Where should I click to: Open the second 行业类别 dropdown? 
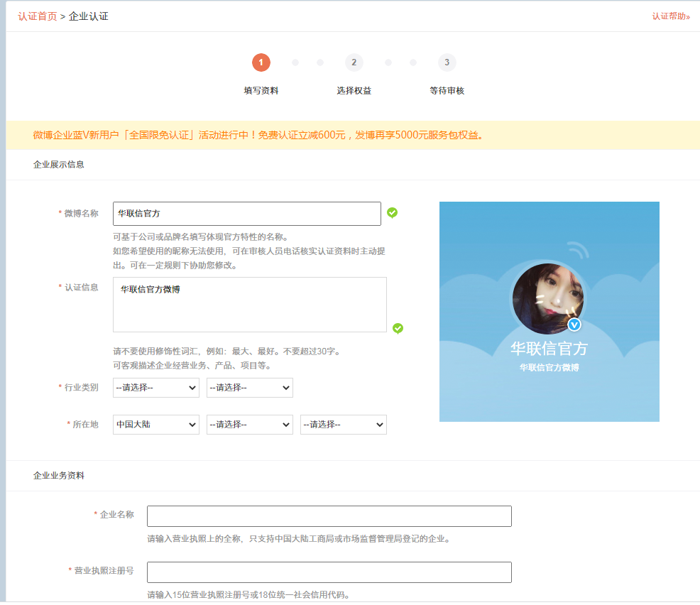(250, 388)
